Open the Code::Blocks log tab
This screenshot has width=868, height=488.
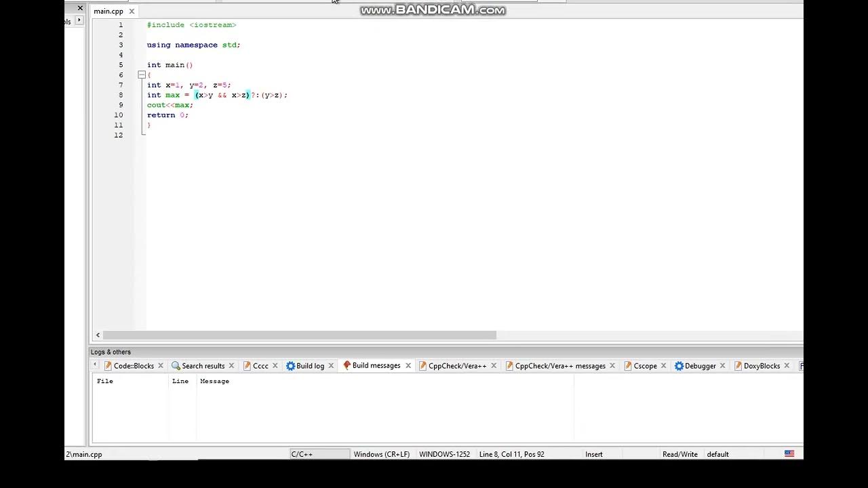pyautogui.click(x=134, y=366)
